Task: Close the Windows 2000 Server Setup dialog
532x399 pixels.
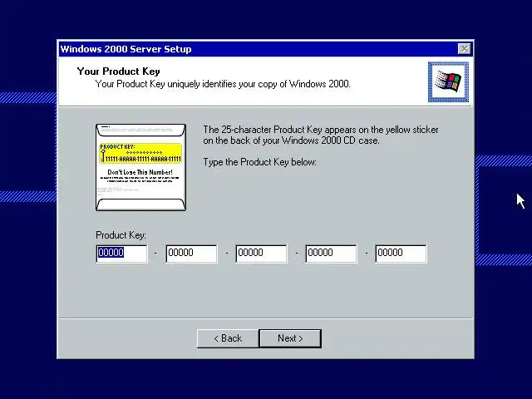Action: (464, 49)
